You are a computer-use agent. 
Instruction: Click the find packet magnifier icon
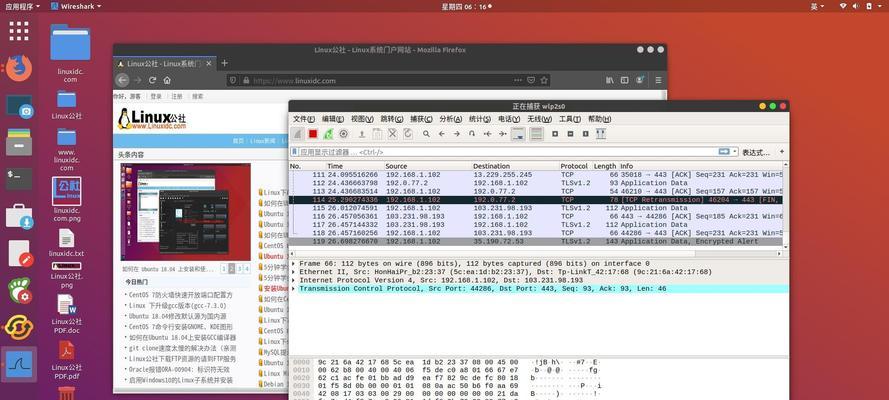426,134
